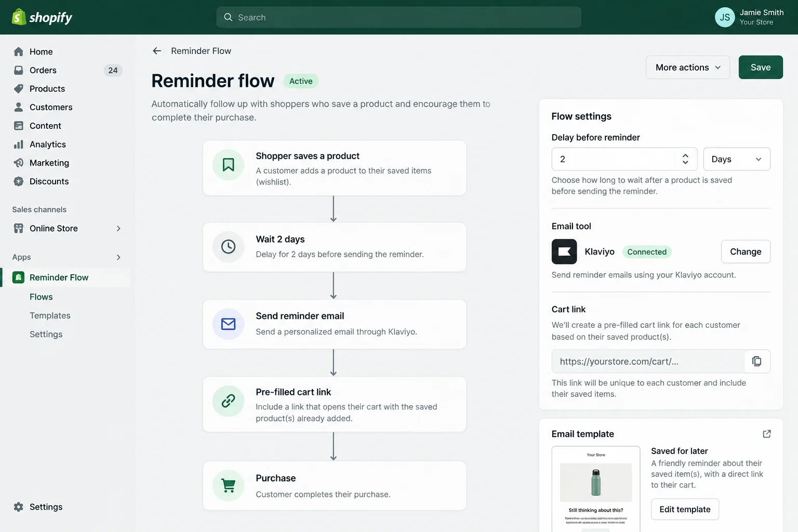Go back with the arrow icon
This screenshot has height=532, width=798.
pyautogui.click(x=157, y=51)
